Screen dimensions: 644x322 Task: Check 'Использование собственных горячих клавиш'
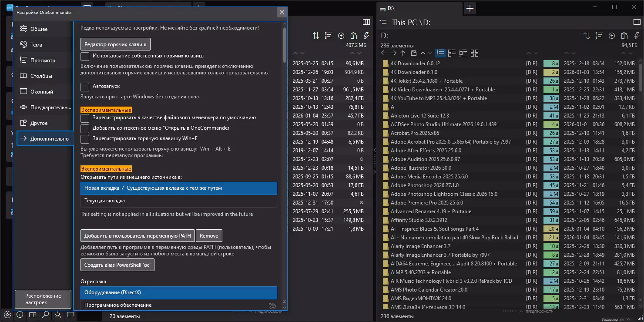85,56
